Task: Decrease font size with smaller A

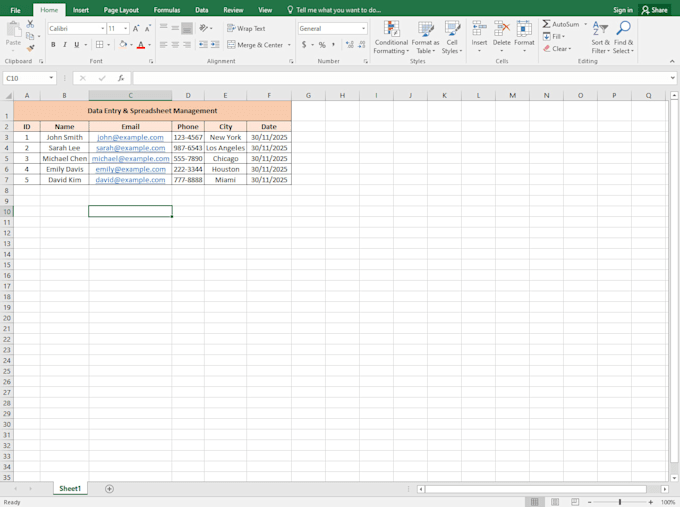Action: (147, 29)
